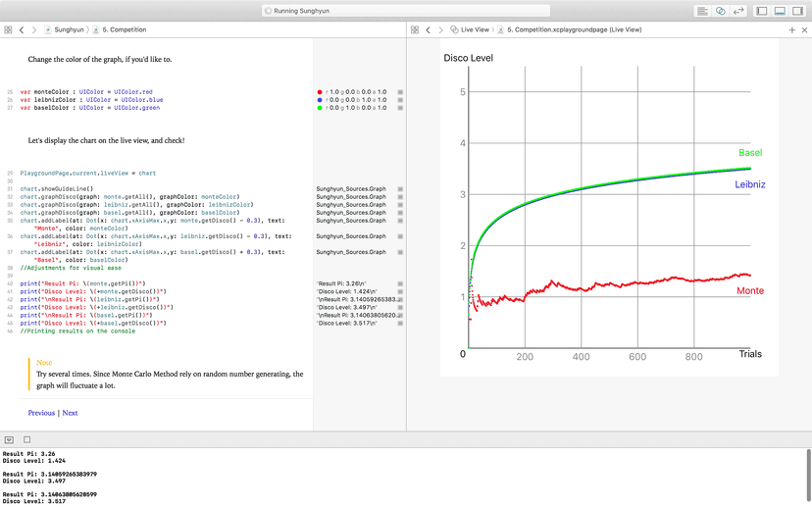
Task: Open related items grid in Live View pane
Action: pyautogui.click(x=415, y=30)
